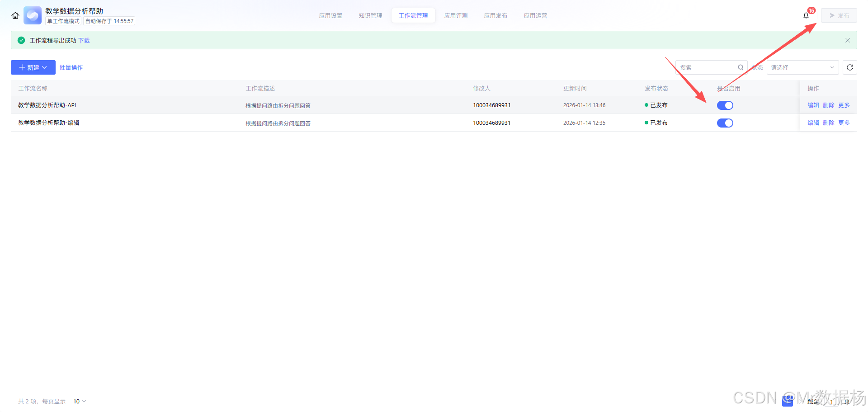
Task: Click update time 2026-01-14 13:46
Action: tap(585, 105)
